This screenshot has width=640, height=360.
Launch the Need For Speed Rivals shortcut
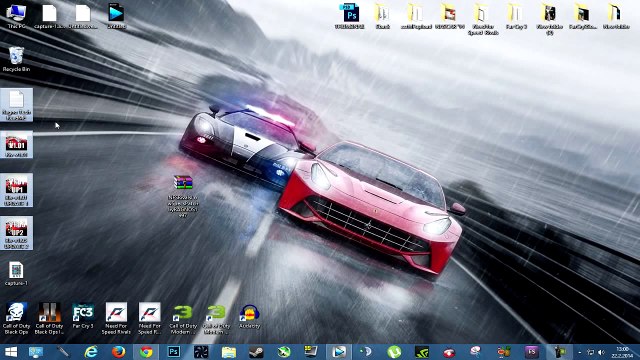[x=116, y=318]
